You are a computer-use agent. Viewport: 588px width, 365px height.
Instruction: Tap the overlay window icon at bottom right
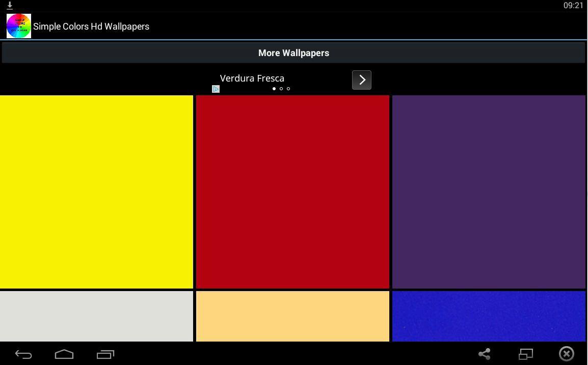coord(526,354)
